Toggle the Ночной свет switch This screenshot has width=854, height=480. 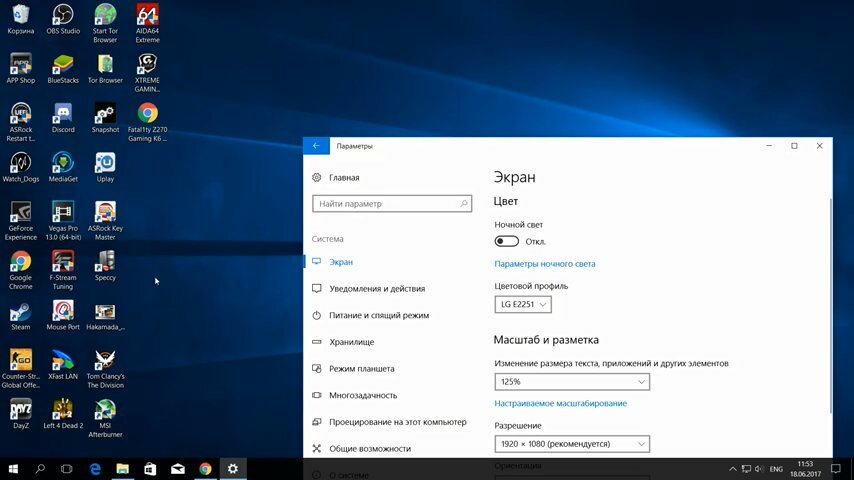tap(507, 241)
